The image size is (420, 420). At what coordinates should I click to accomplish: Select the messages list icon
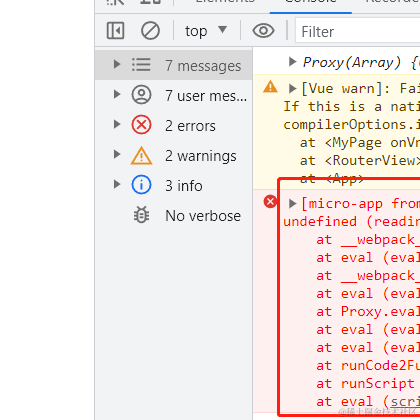[x=141, y=65]
